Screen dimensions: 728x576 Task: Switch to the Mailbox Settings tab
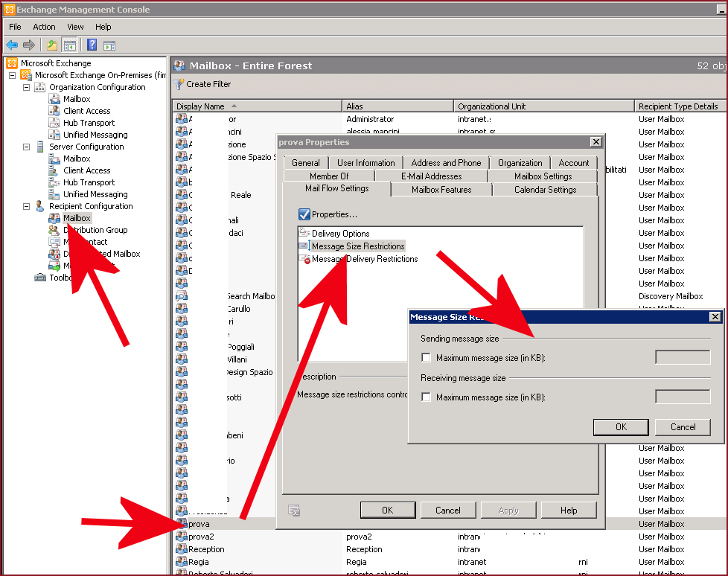[x=543, y=176]
